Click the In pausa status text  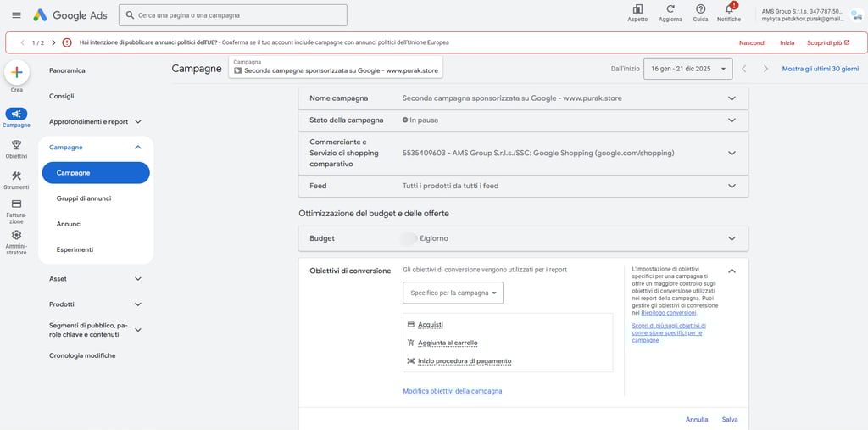[424, 120]
